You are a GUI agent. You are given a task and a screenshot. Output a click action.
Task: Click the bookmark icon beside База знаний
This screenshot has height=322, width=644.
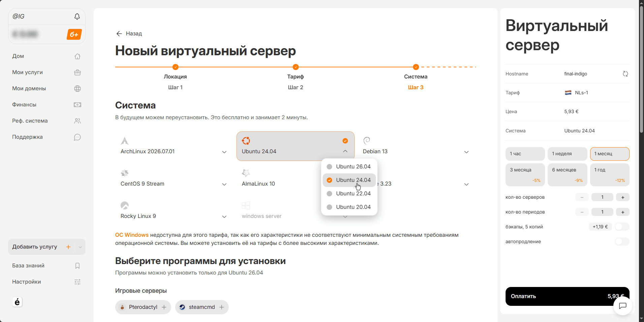tap(77, 266)
